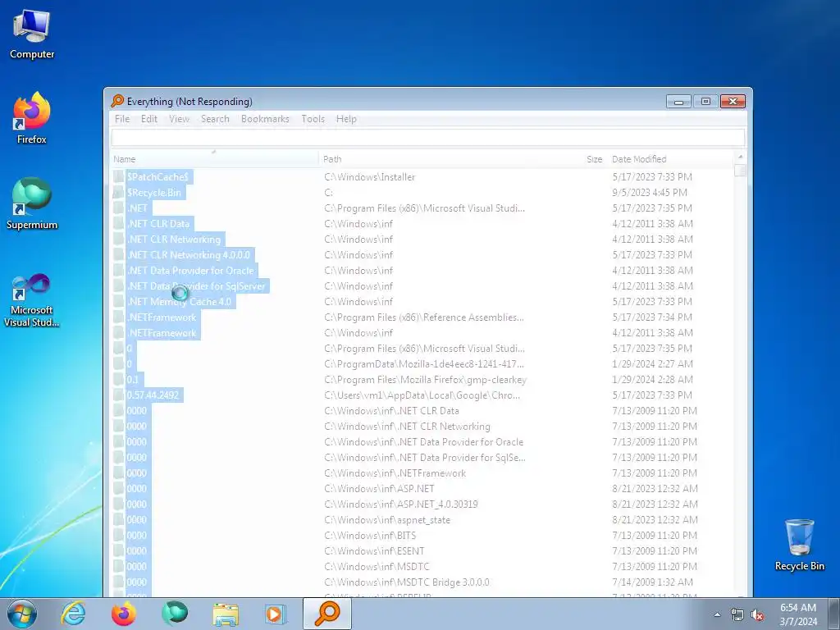The image size is (840, 630).
Task: Maximize the Everything window
Action: (705, 101)
